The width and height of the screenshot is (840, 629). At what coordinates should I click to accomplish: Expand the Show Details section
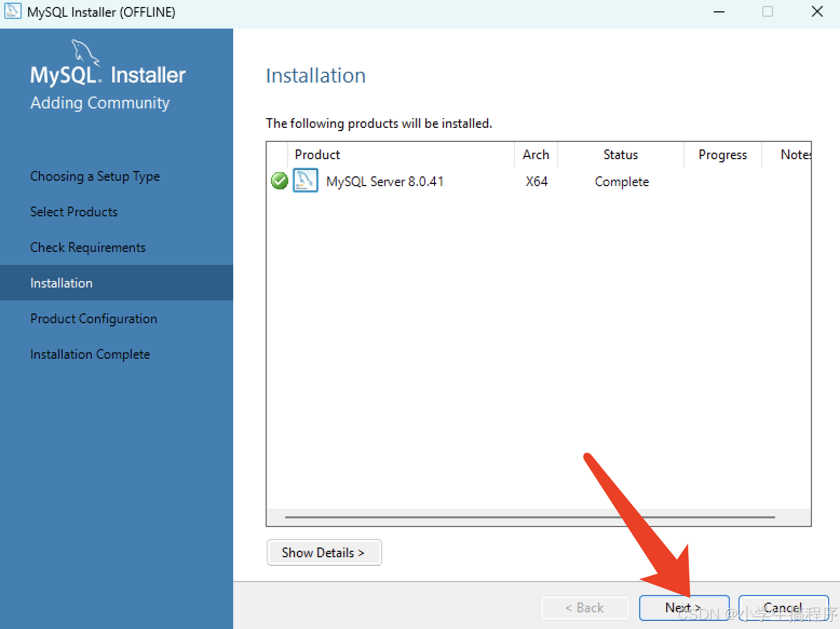(x=324, y=552)
